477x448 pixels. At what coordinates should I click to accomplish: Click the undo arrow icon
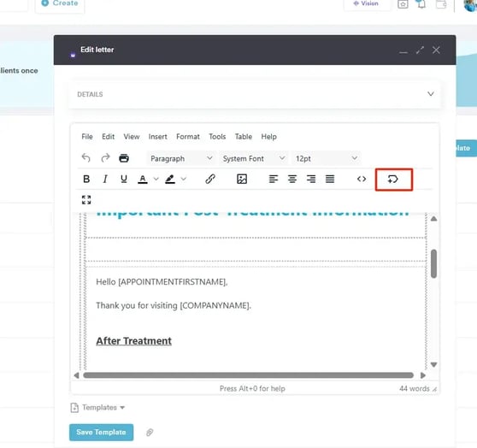coord(86,158)
